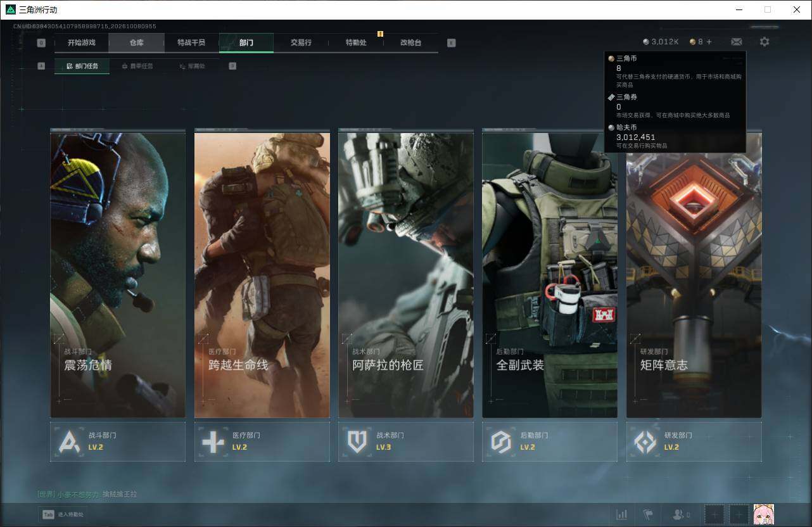Click the 研发部门 LV.2 button
This screenshot has width=812, height=527.
(x=694, y=441)
